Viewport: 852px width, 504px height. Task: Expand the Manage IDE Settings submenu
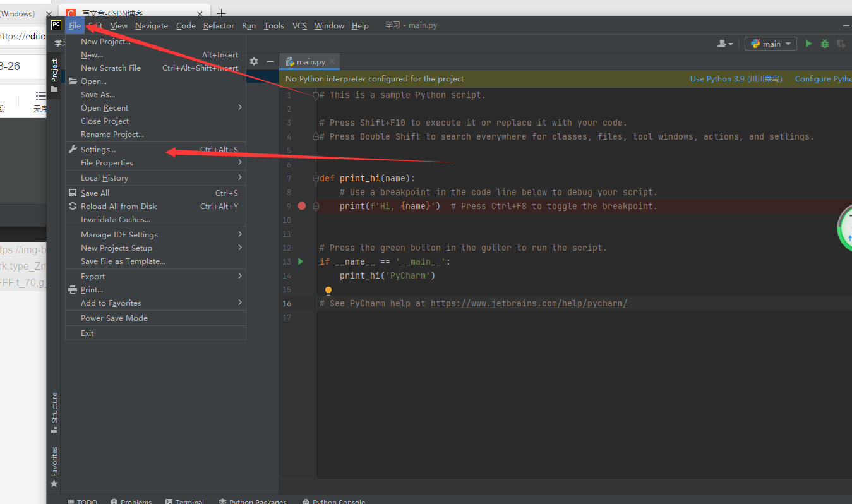pyautogui.click(x=119, y=235)
